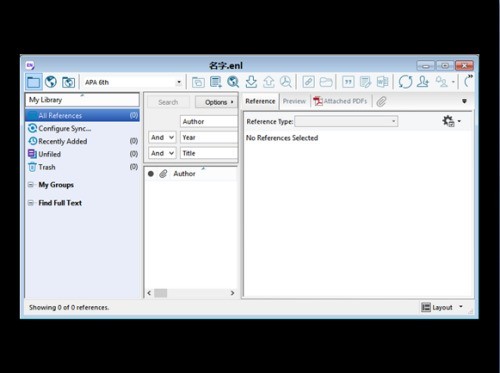Image resolution: width=500 pixels, height=373 pixels.
Task: Click the paperclip column header in the reference list
Action: [x=163, y=174]
